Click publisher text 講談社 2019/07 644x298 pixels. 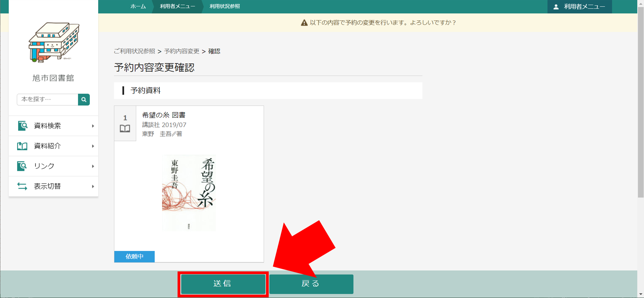click(x=164, y=125)
